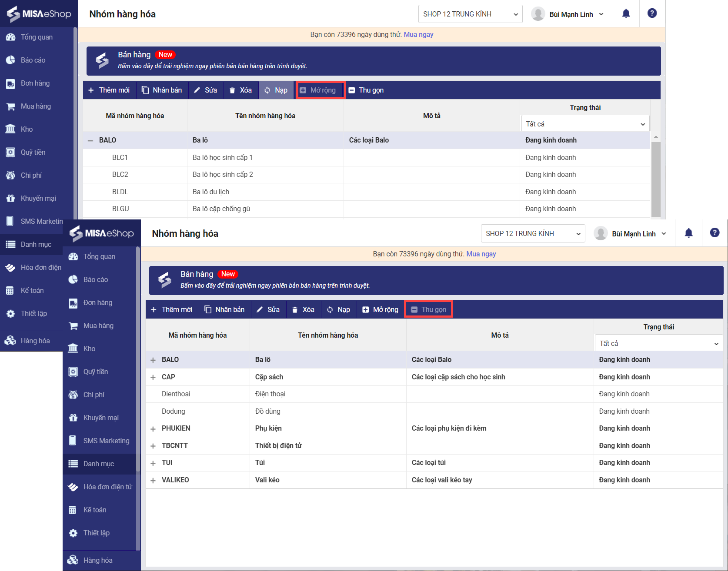Open Bùi Mạnh Linh user menu, lower window

coord(630,234)
